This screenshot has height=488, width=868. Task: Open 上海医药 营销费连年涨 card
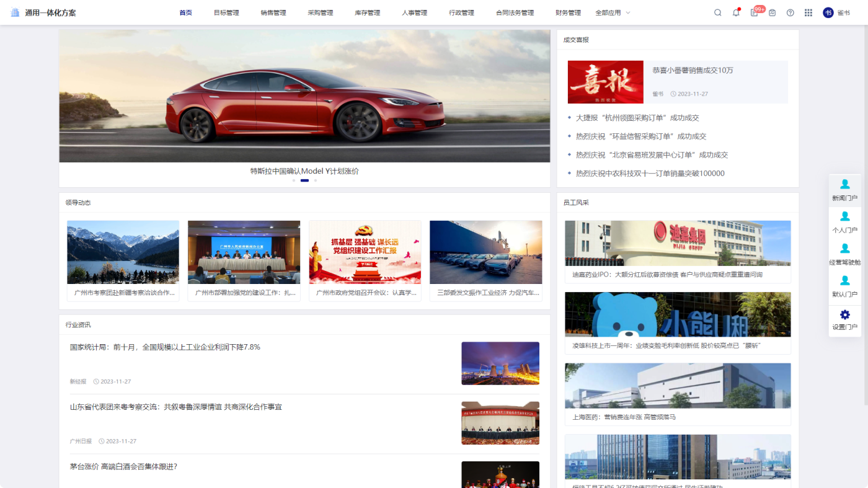pyautogui.click(x=678, y=394)
